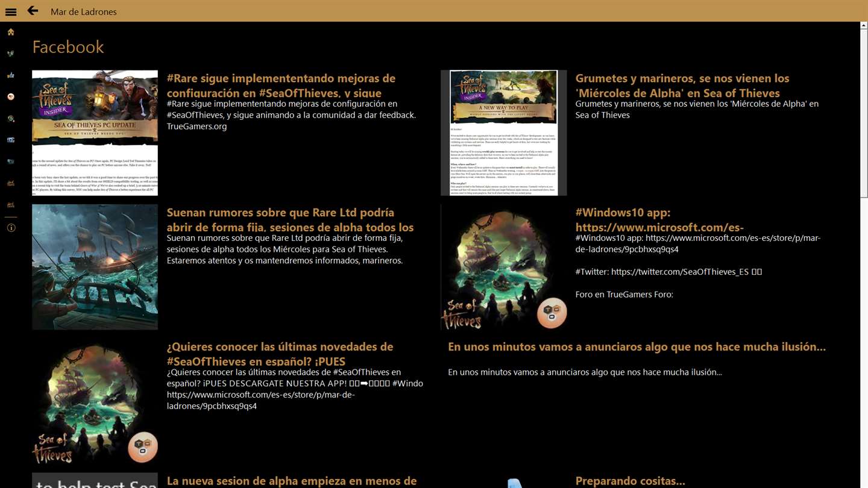
Task: Click the '¿Quieres conocer' post thumbnail
Action: [95, 401]
